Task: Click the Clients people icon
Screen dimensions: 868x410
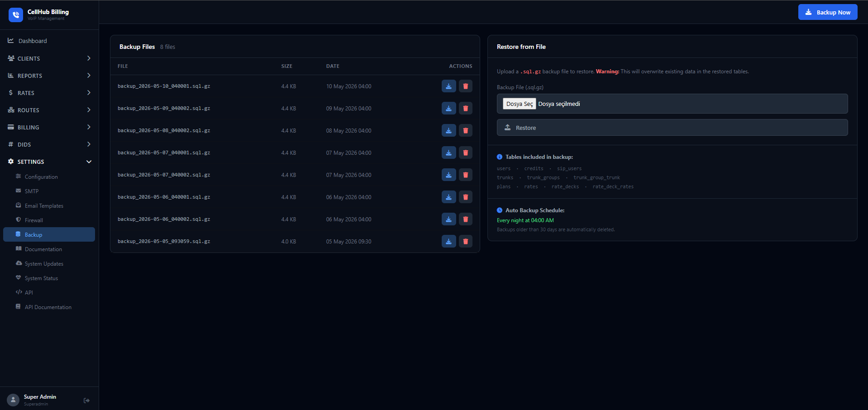Action: pyautogui.click(x=11, y=58)
